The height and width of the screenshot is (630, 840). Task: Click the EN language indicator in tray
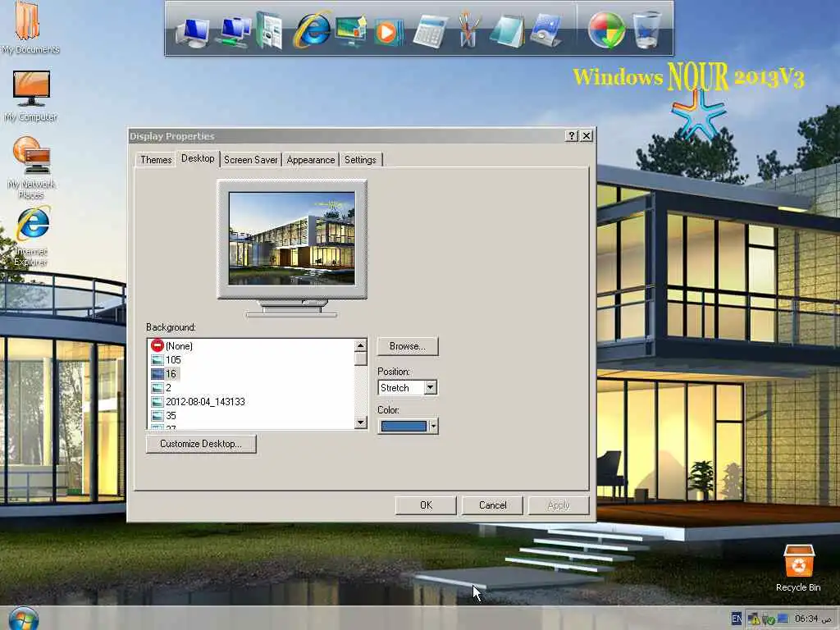tap(737, 619)
